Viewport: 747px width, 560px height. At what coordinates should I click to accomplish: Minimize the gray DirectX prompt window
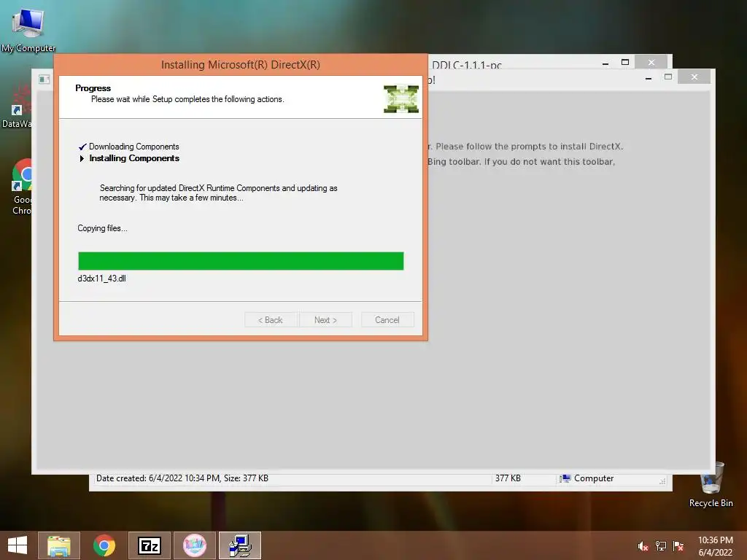pos(649,77)
